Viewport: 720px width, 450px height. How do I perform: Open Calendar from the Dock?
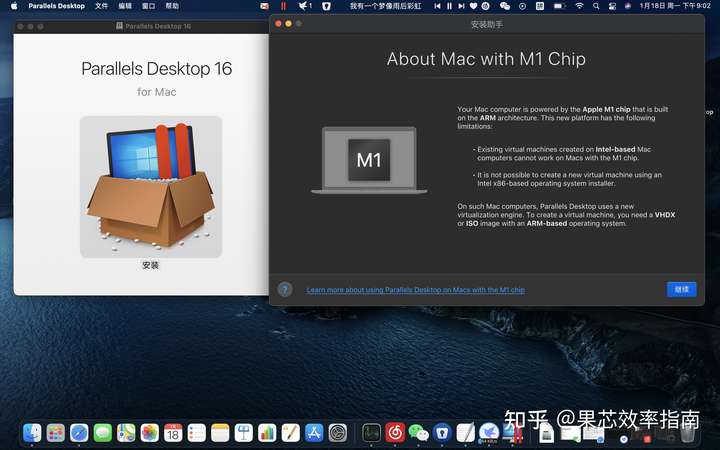pyautogui.click(x=173, y=433)
